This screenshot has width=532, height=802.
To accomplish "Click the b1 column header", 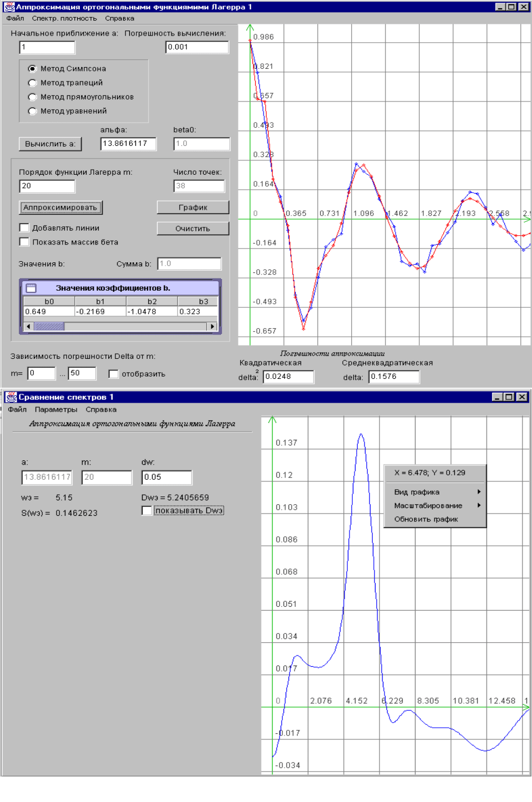I will (x=100, y=301).
